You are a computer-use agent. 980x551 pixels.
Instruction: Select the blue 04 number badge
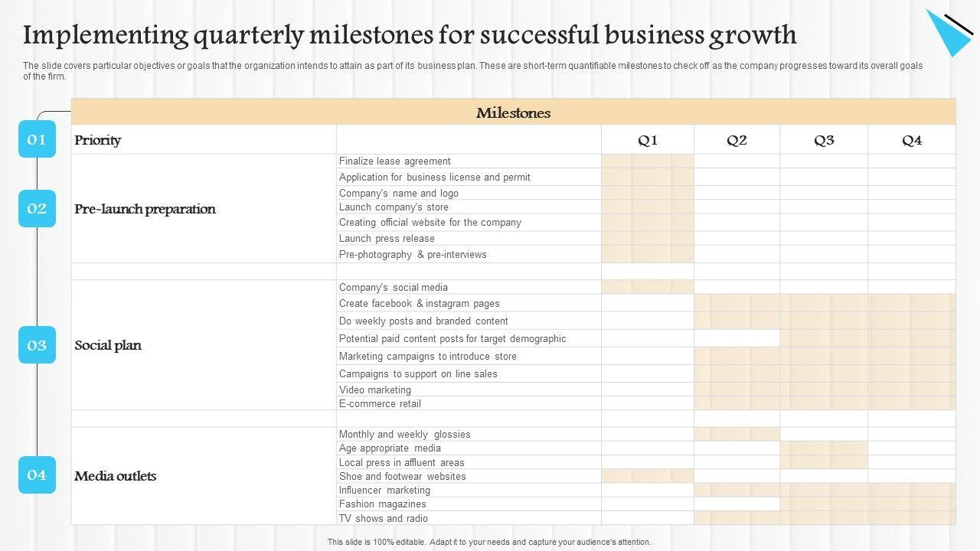point(37,474)
